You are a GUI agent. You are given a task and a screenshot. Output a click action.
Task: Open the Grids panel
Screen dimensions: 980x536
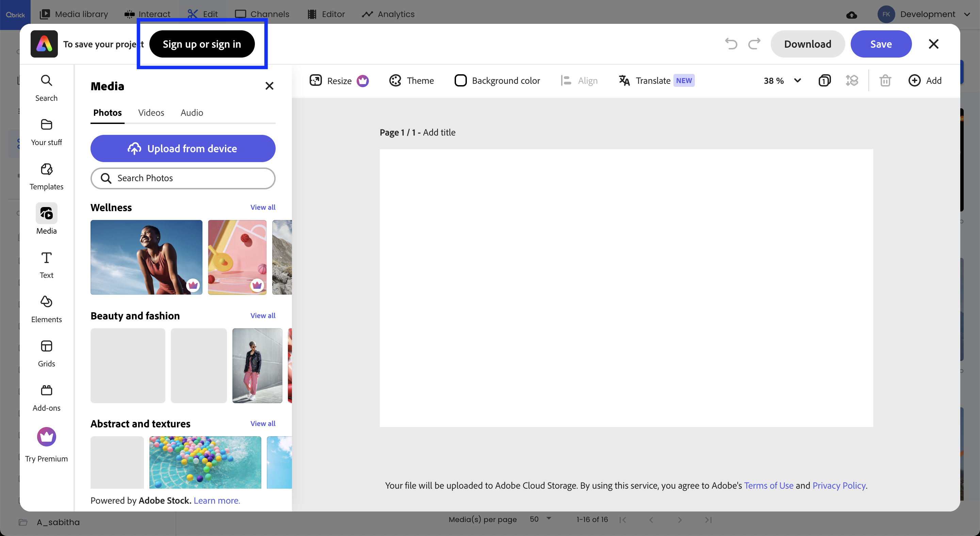(46, 354)
